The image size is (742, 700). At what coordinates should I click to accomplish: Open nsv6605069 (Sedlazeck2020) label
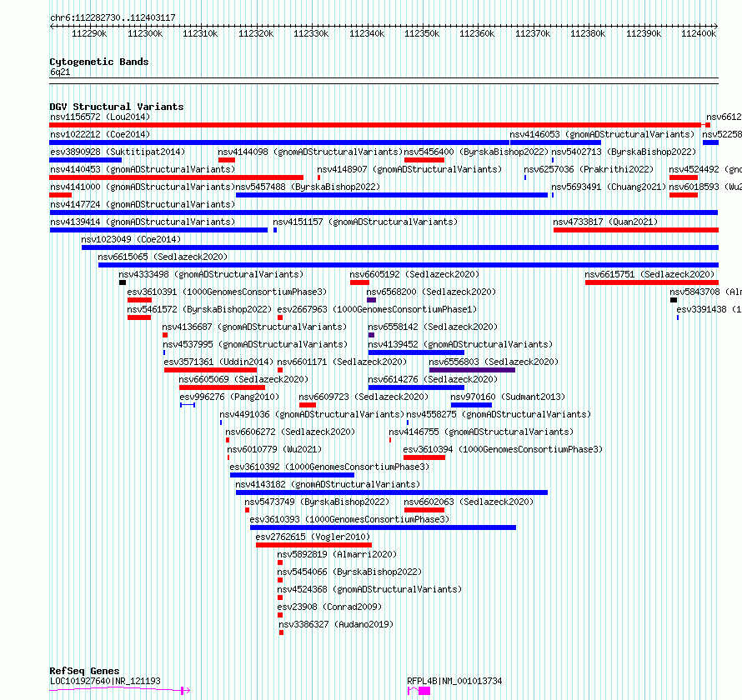point(243,379)
